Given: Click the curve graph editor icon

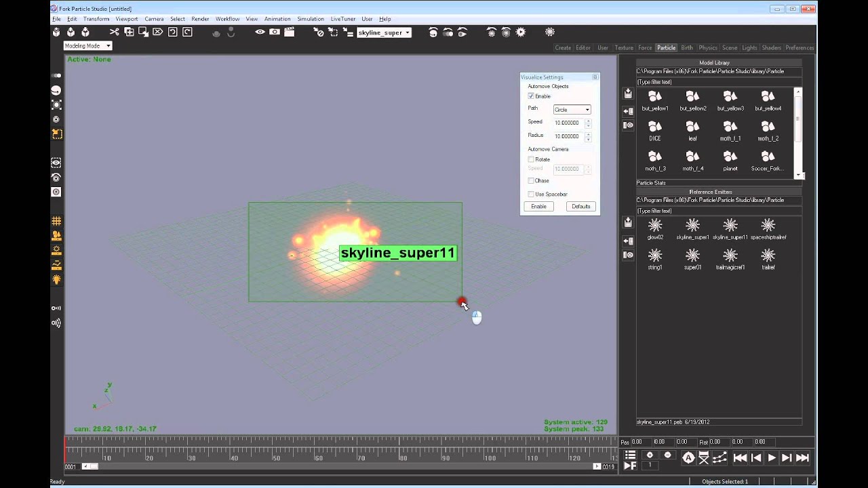Looking at the screenshot, I should click(x=719, y=458).
